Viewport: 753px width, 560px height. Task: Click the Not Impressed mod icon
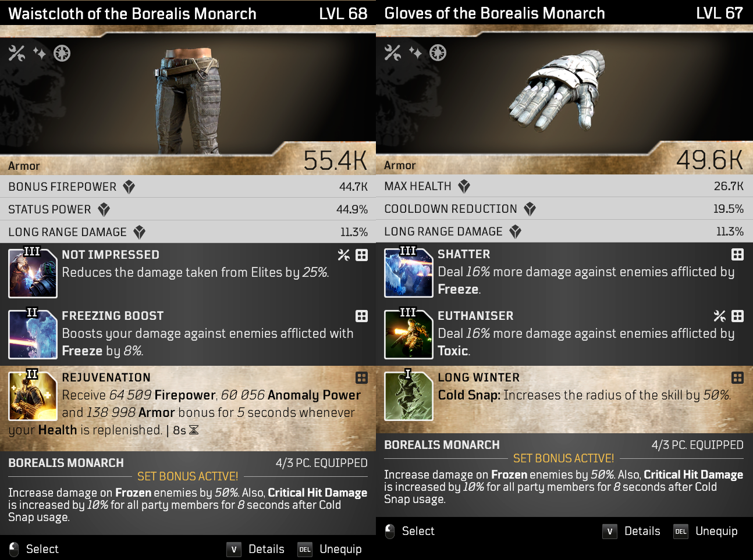click(33, 273)
